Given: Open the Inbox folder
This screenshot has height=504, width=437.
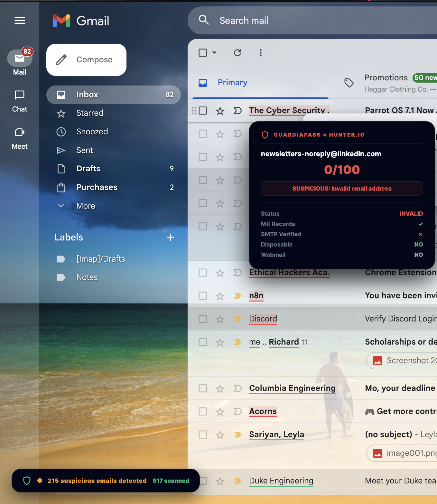Looking at the screenshot, I should pos(114,95).
